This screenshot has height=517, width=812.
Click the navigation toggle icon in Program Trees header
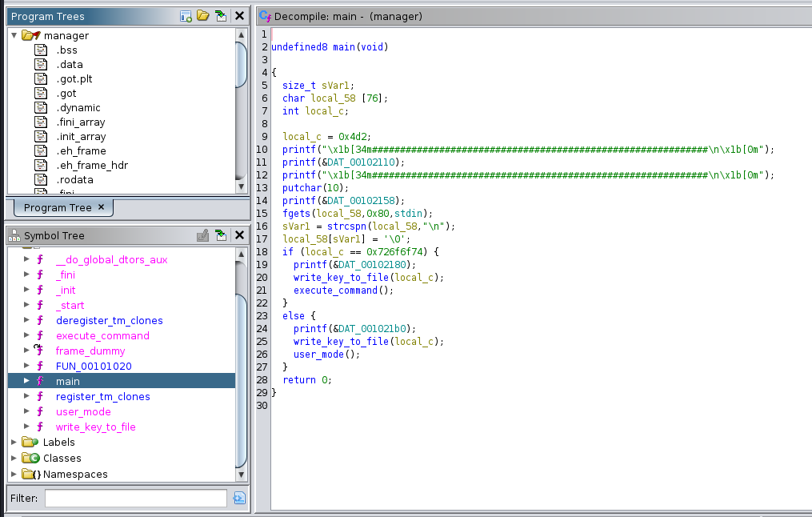pyautogui.click(x=221, y=16)
